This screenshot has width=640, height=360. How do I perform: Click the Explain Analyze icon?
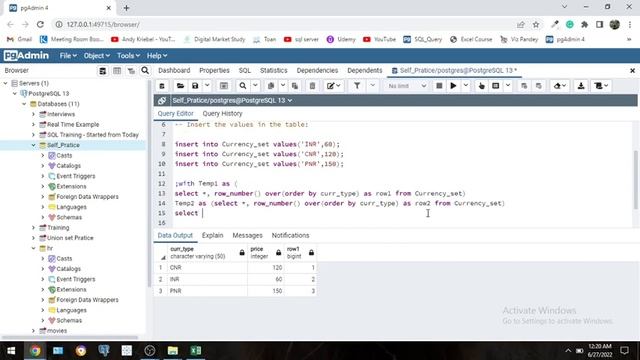[x=496, y=86]
